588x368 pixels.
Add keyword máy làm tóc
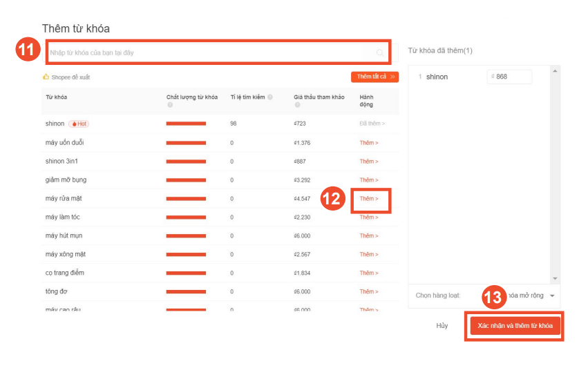369,217
